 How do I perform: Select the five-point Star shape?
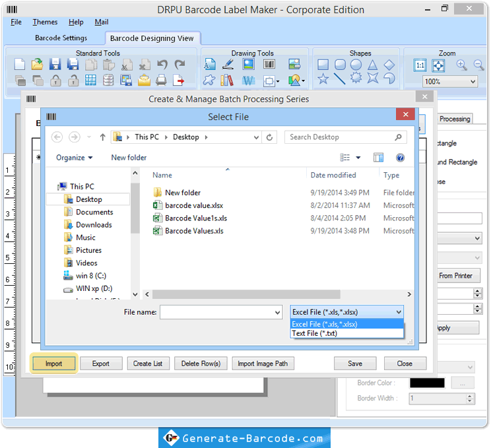(x=323, y=79)
